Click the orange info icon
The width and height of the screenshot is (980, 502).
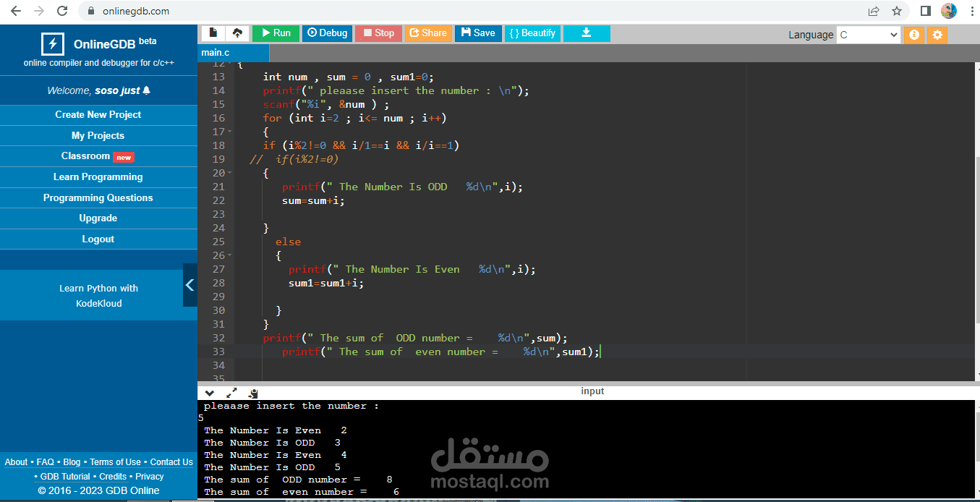[x=914, y=35]
